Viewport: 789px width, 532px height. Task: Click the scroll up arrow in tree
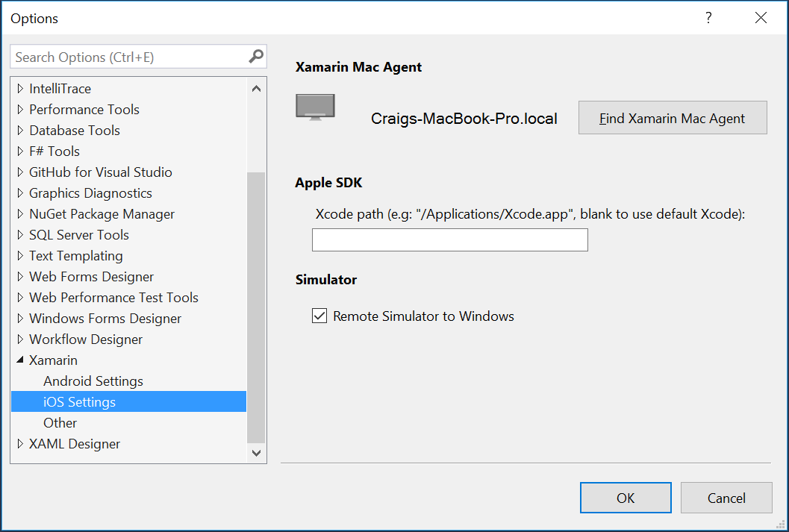point(256,89)
